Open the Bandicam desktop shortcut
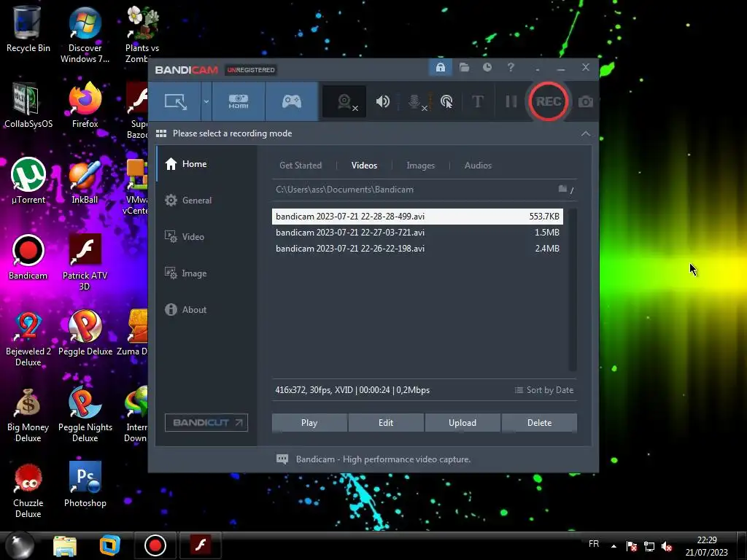This screenshot has width=747, height=560. click(x=28, y=257)
